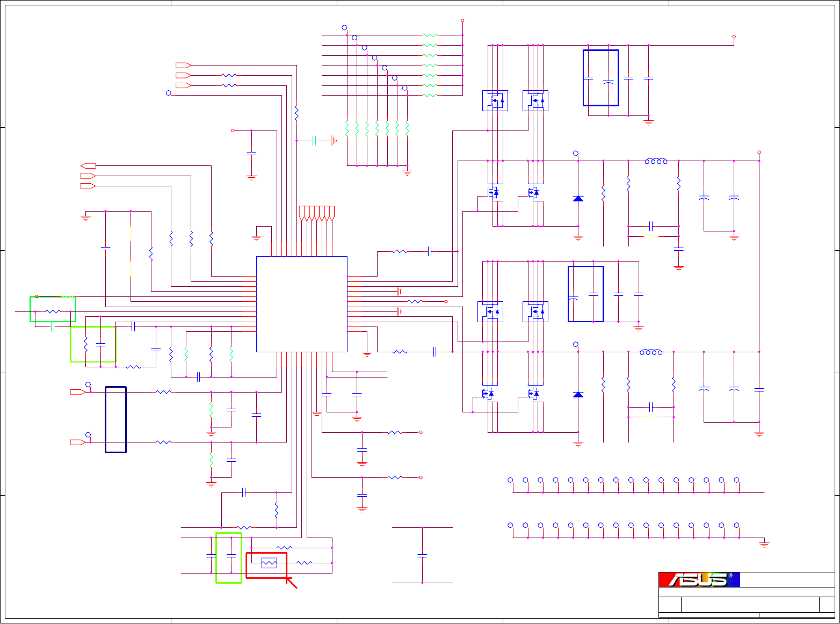This screenshot has height=624, width=840.
Task: Select right boxed MOSFET in lower phase
Action: 535,311
